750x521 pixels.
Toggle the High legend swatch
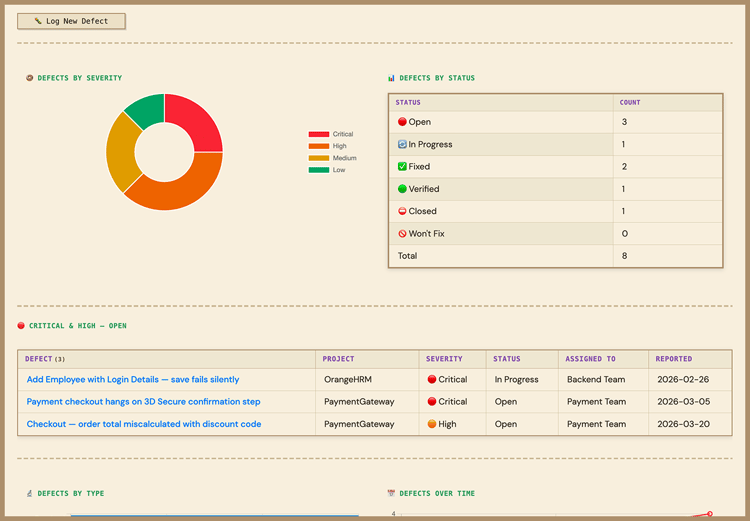(x=319, y=146)
